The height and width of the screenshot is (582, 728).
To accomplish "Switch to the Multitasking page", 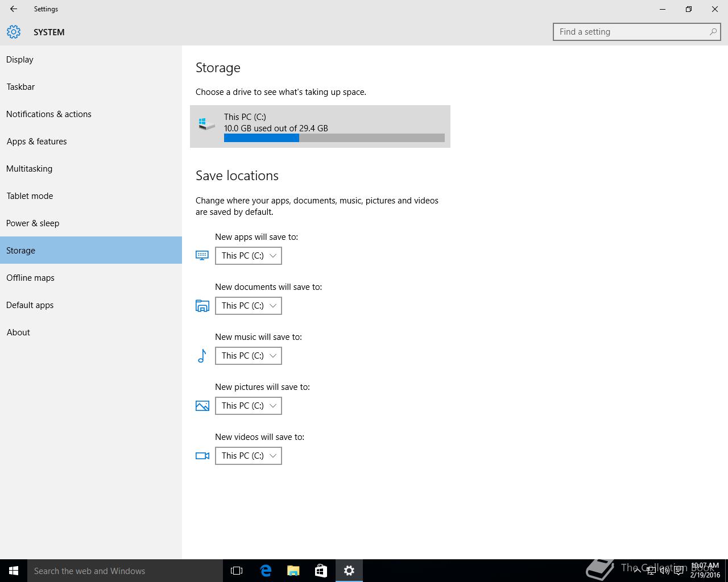I will pyautogui.click(x=91, y=168).
